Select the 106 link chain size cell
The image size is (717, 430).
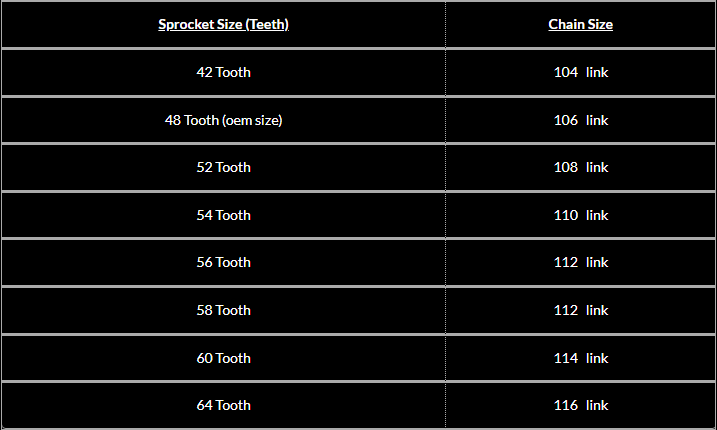pyautogui.click(x=581, y=120)
